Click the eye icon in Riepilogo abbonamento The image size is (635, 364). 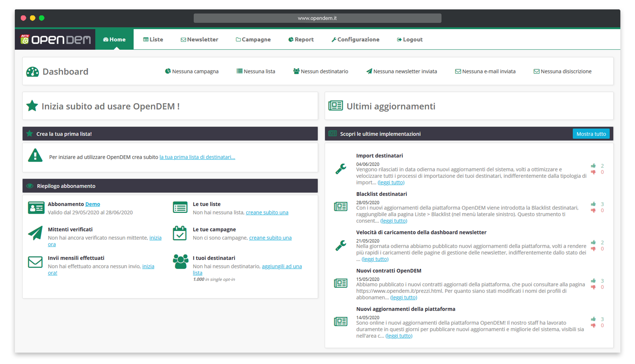pos(30,186)
